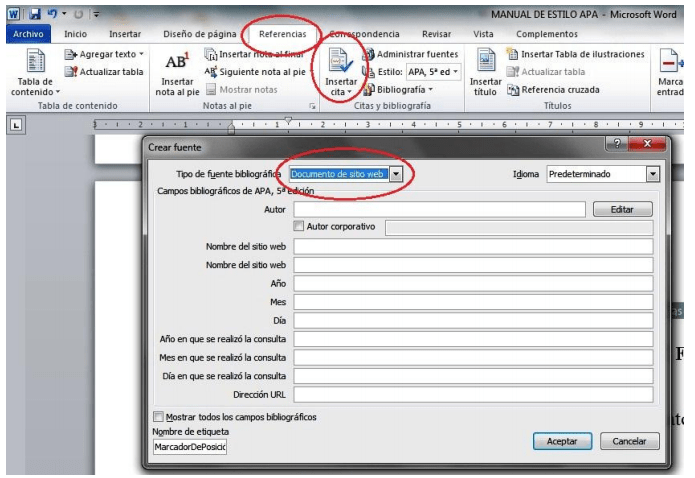Open the Customize Quick Access Toolbar arrow

[96, 15]
